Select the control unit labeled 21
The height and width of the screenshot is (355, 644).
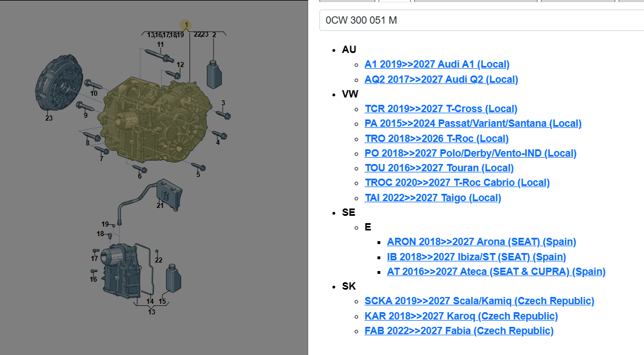pyautogui.click(x=169, y=194)
